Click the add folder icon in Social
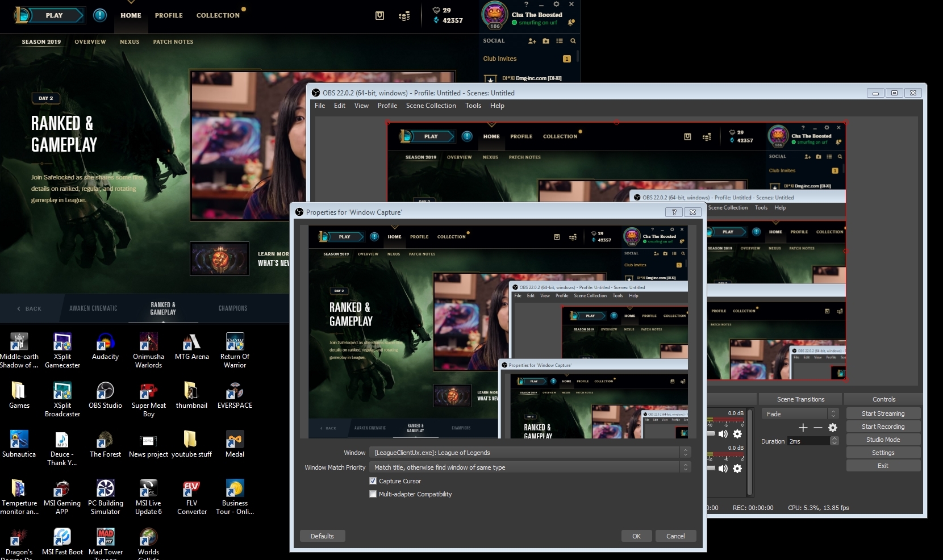The width and height of the screenshot is (943, 560). coord(546,41)
